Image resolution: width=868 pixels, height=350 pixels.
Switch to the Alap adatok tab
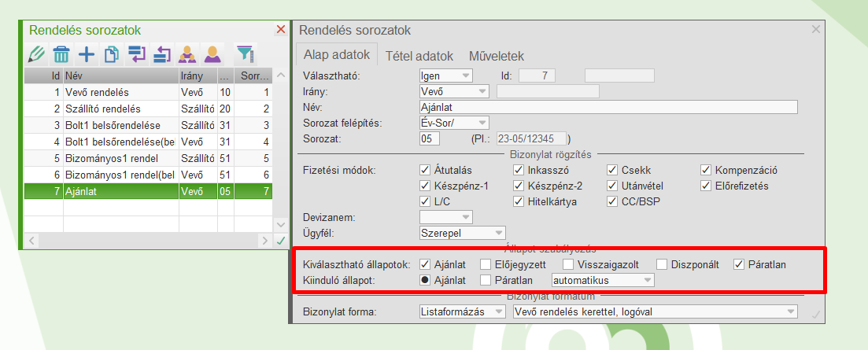click(337, 56)
